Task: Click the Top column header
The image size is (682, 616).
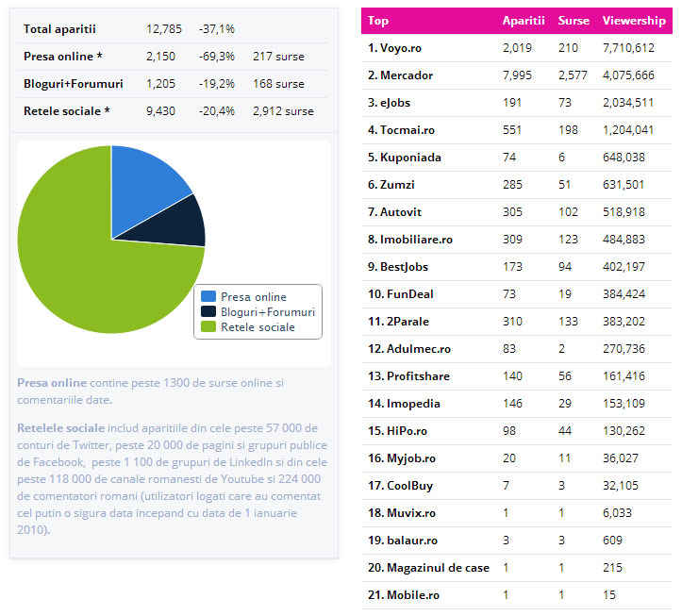Action: click(378, 21)
